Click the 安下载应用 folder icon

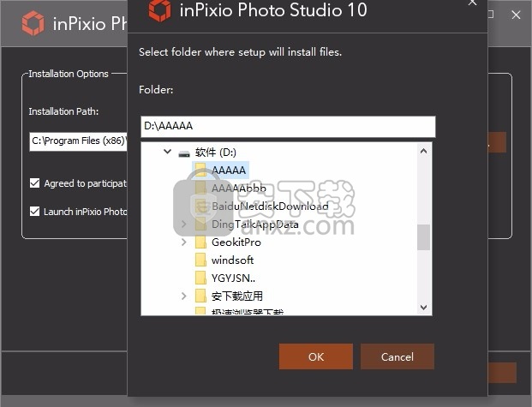click(200, 296)
